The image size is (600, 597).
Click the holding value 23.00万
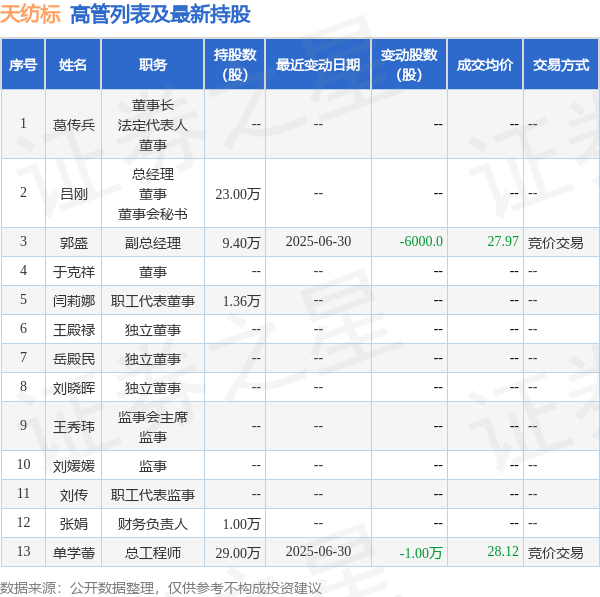[238, 194]
